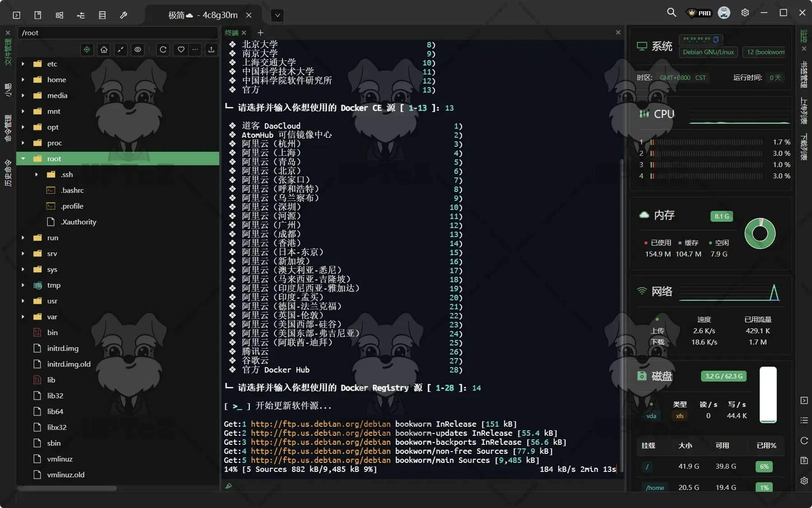812x508 pixels.
Task: Open the bottom gear icon on the right sidebar
Action: tap(804, 481)
